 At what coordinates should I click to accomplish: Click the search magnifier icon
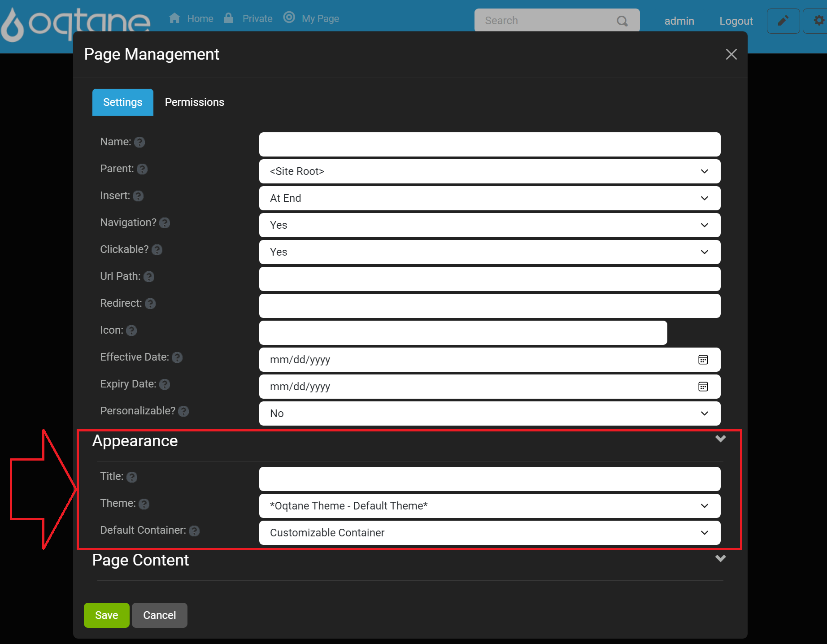(x=622, y=21)
